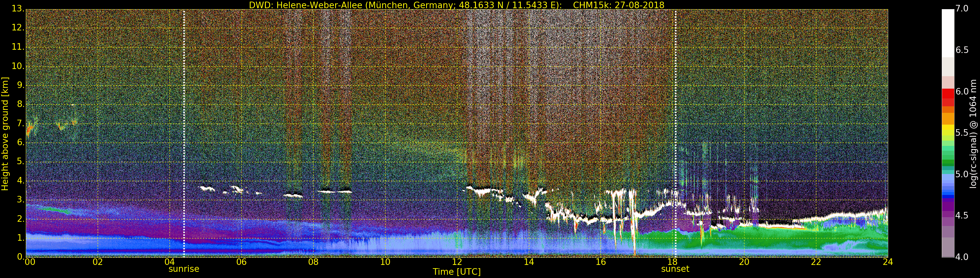Click the '00' tick on the time axis

click(29, 262)
